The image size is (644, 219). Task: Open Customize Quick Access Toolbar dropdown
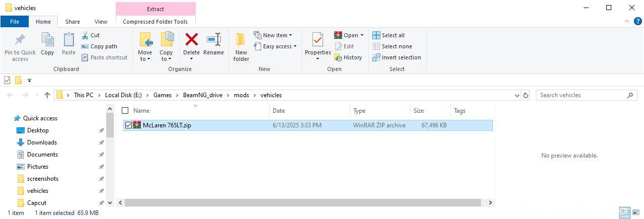tap(29, 80)
